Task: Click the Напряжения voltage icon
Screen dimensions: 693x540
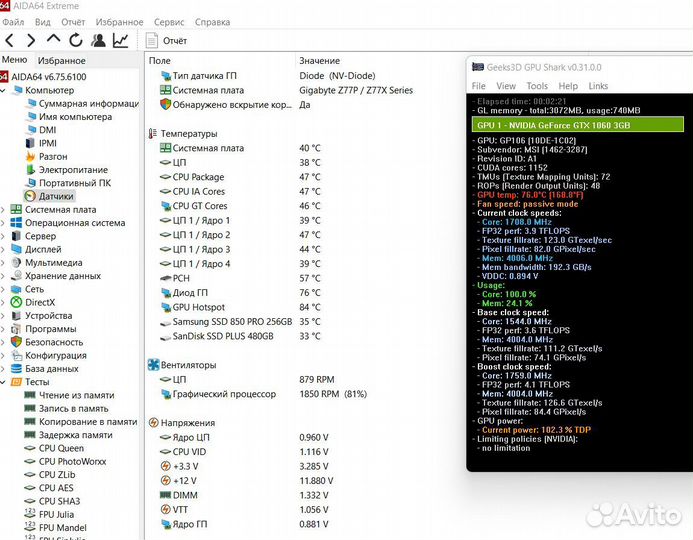Action: [x=153, y=423]
